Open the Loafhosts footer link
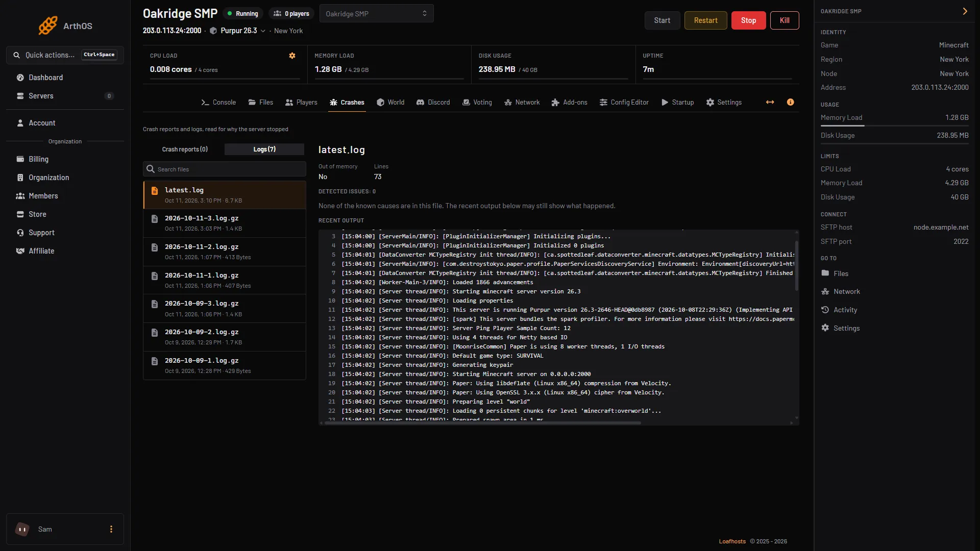Screen dimensions: 980x551 (732, 541)
